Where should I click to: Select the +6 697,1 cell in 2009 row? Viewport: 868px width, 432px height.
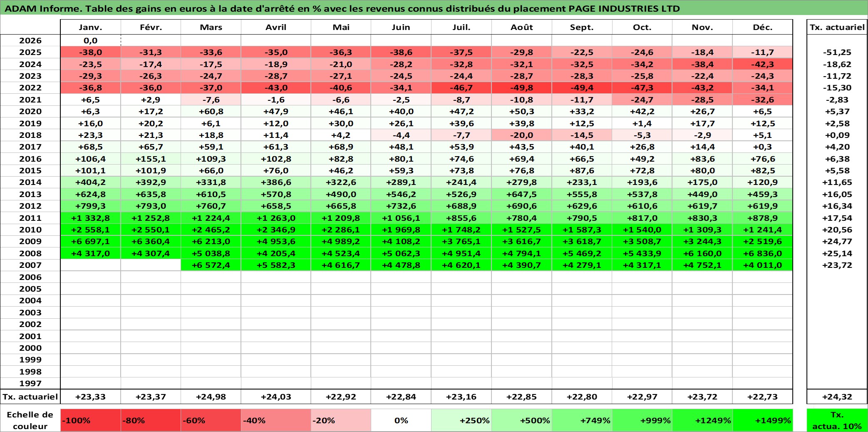point(90,241)
